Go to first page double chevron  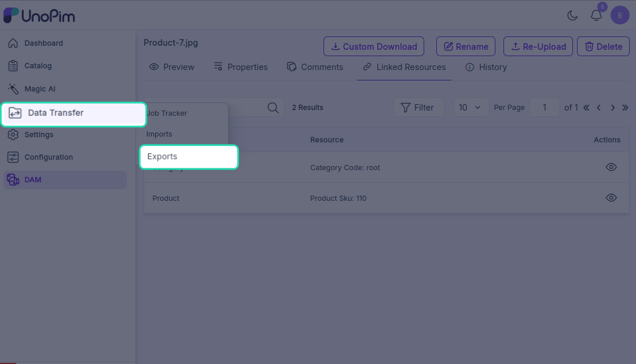(x=586, y=108)
